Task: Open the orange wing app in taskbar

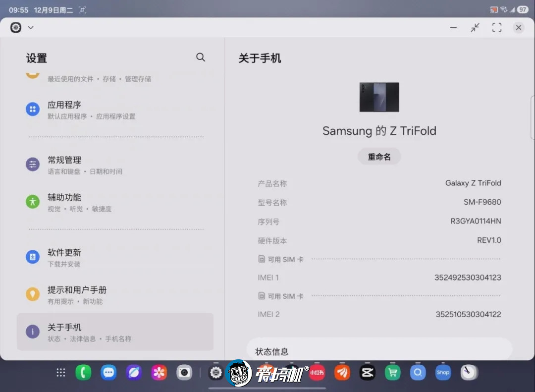Action: (x=342, y=373)
